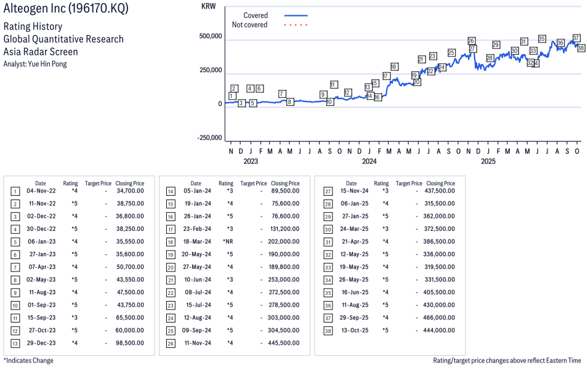Click chart marker 26 at the 2024 peak

[x=471, y=41]
